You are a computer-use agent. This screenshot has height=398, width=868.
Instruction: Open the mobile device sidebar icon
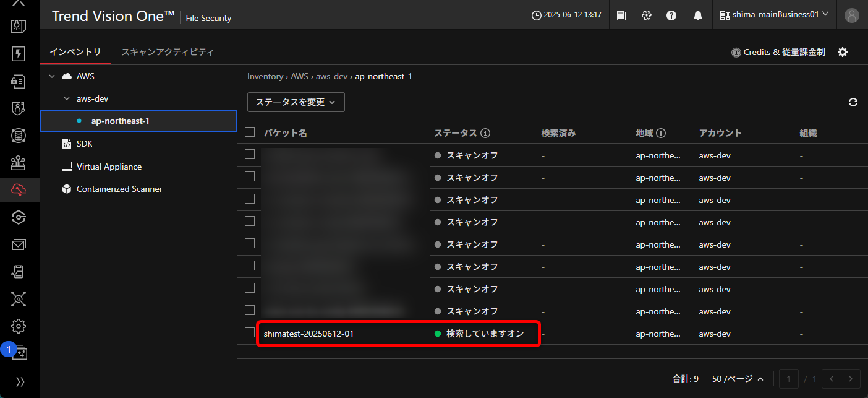19,272
